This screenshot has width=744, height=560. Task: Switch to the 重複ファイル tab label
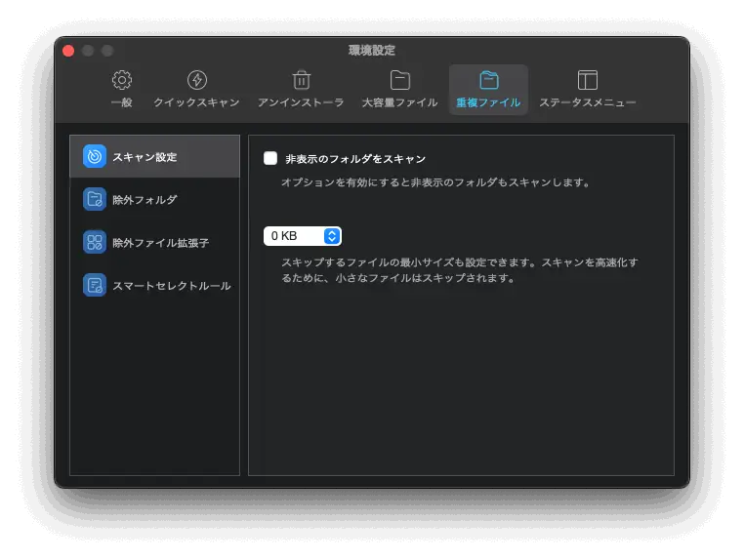pyautogui.click(x=488, y=102)
